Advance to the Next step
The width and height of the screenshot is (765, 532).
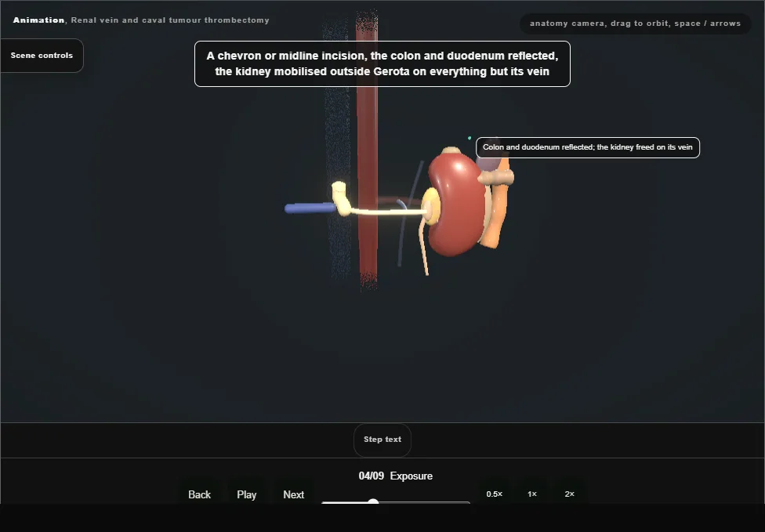(293, 494)
